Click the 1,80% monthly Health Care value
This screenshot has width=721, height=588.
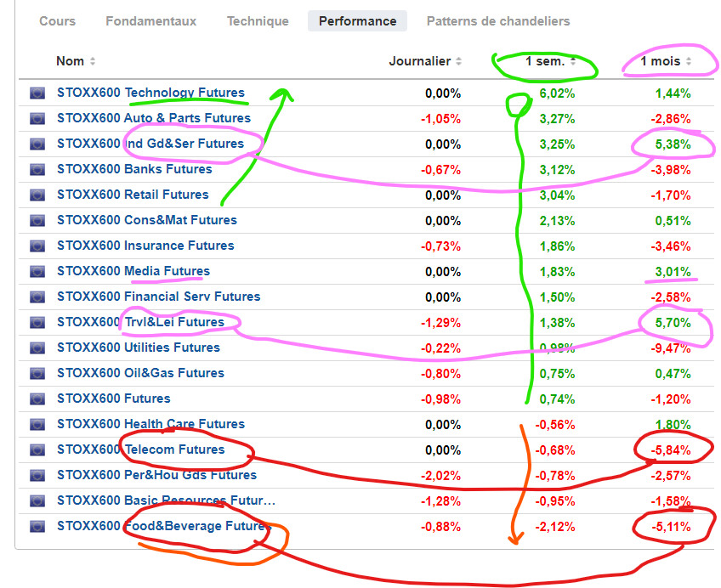(673, 425)
